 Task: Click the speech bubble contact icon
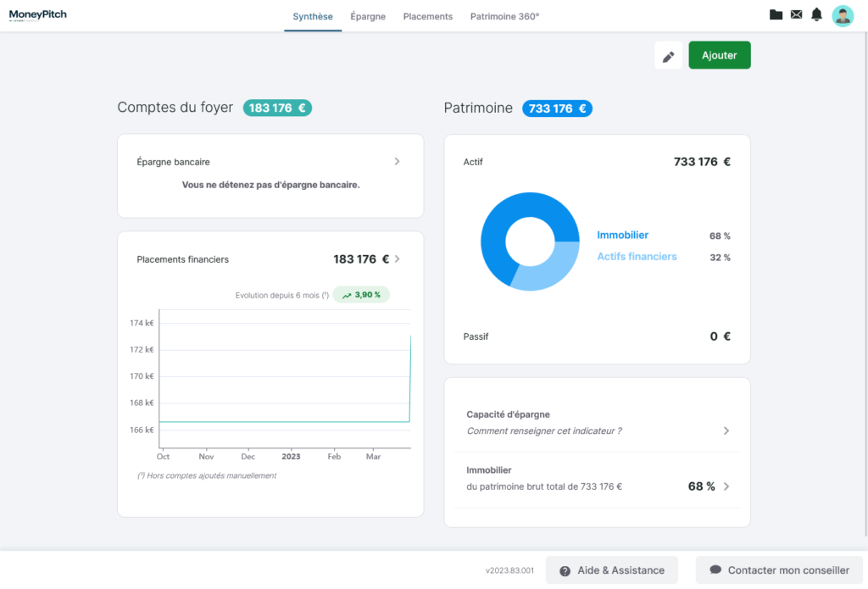(x=715, y=570)
